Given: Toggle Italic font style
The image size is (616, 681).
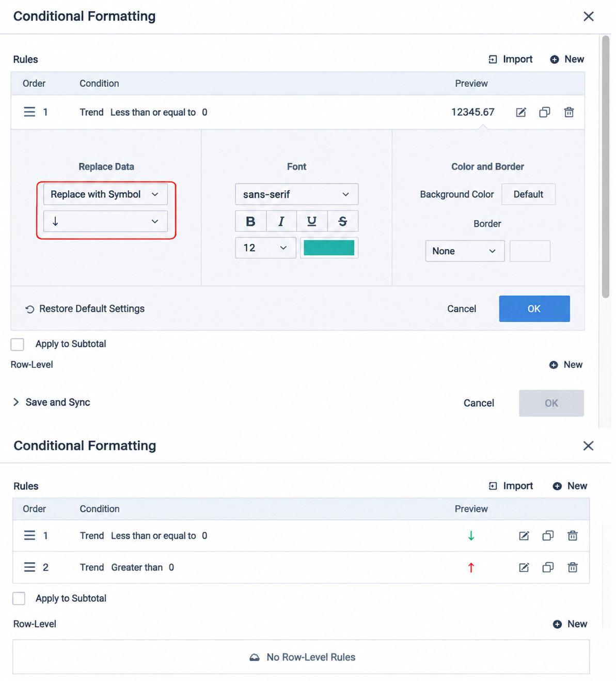Looking at the screenshot, I should click(281, 221).
